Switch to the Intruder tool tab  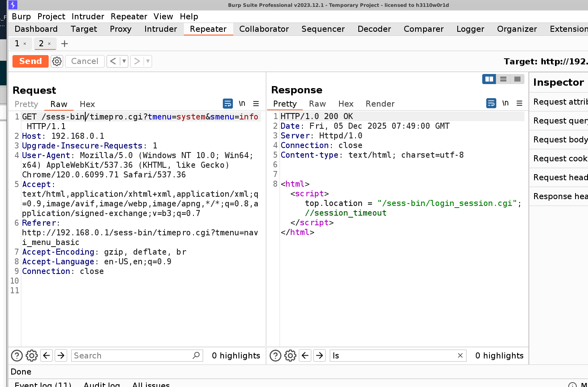[160, 29]
